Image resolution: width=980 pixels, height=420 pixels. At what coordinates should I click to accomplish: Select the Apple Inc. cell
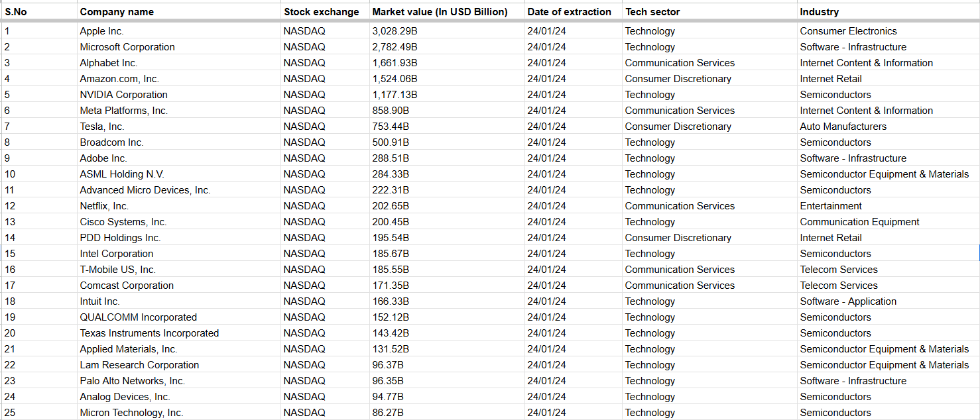coord(178,31)
